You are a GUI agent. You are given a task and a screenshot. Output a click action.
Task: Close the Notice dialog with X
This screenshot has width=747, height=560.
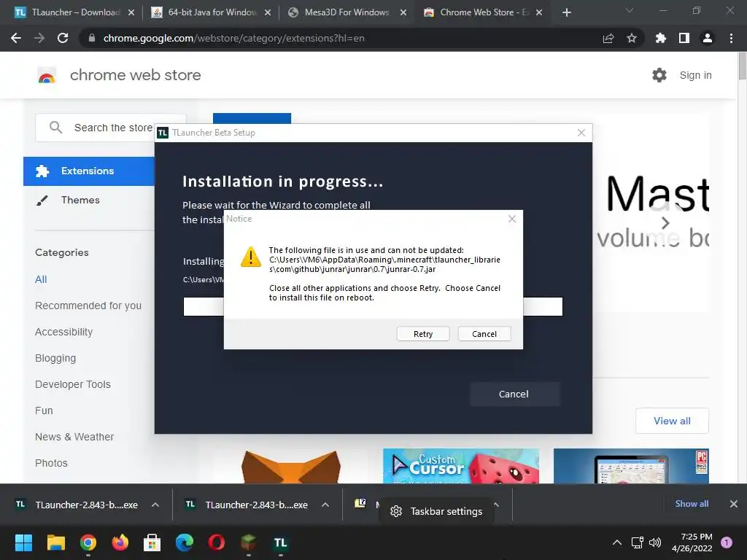coord(512,219)
